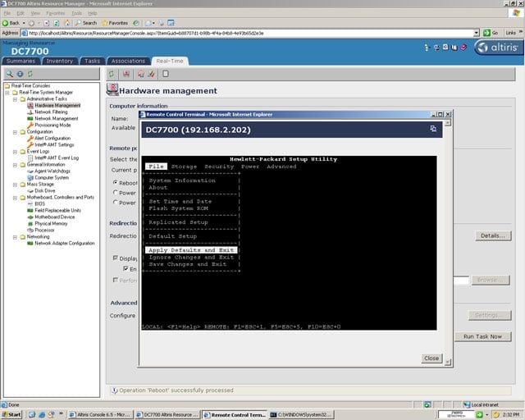Viewport: 525px width, 420px height.
Task: Click the pink book icon in Altiris header
Action: tap(463, 48)
